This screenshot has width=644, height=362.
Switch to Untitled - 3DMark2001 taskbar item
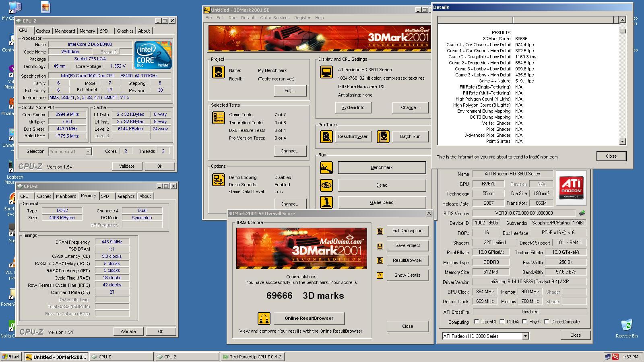pos(56,357)
